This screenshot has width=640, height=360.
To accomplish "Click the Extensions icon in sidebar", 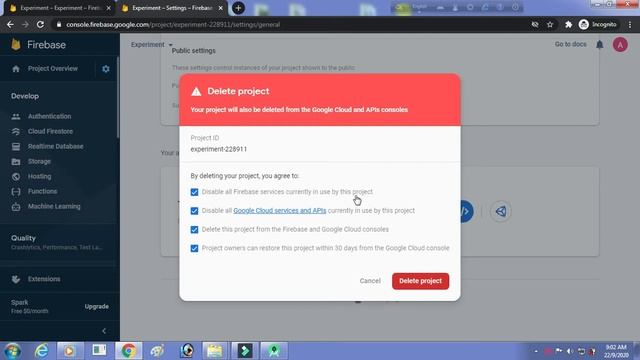I will [x=16, y=279].
